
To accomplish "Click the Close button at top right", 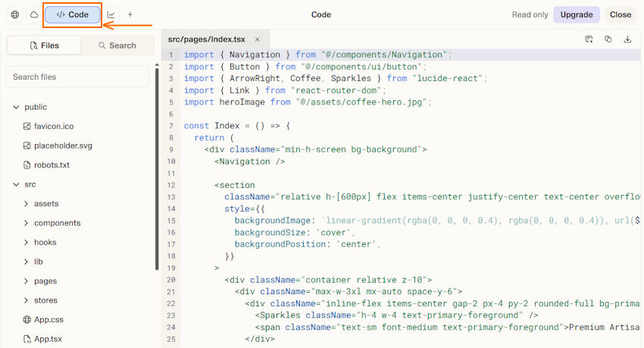I will [x=621, y=14].
